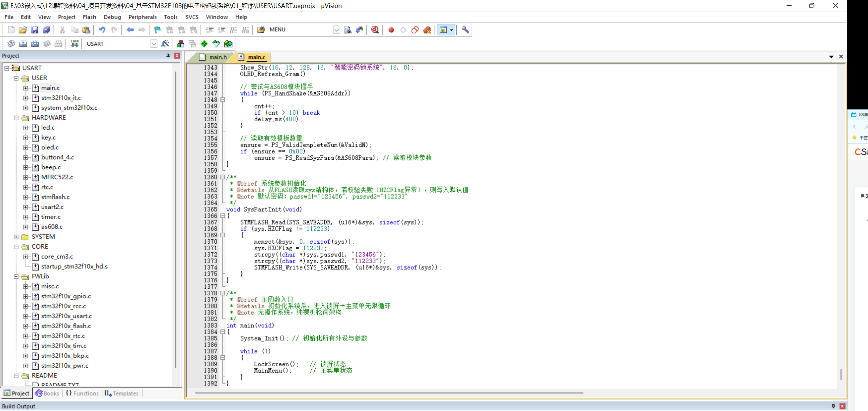The image size is (868, 411).
Task: Collapse the USER group in project tree
Action: [16, 78]
